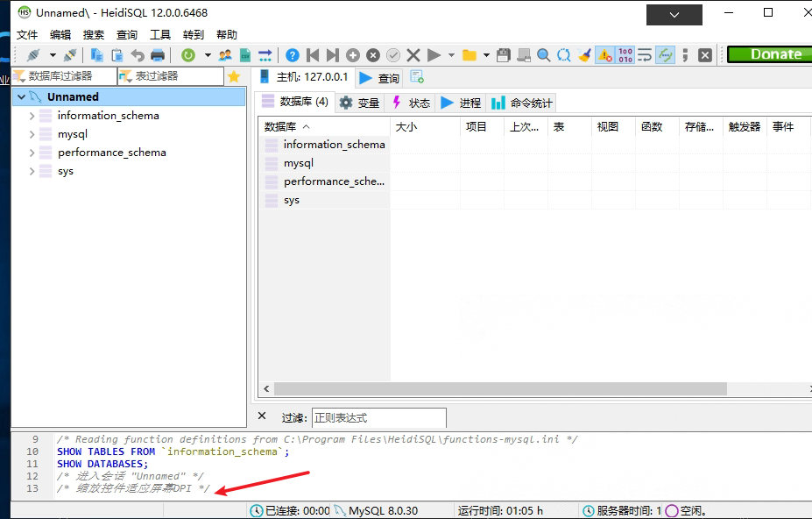Viewport: 812px width, 519px height.
Task: Click the run query play icon
Action: [434, 55]
